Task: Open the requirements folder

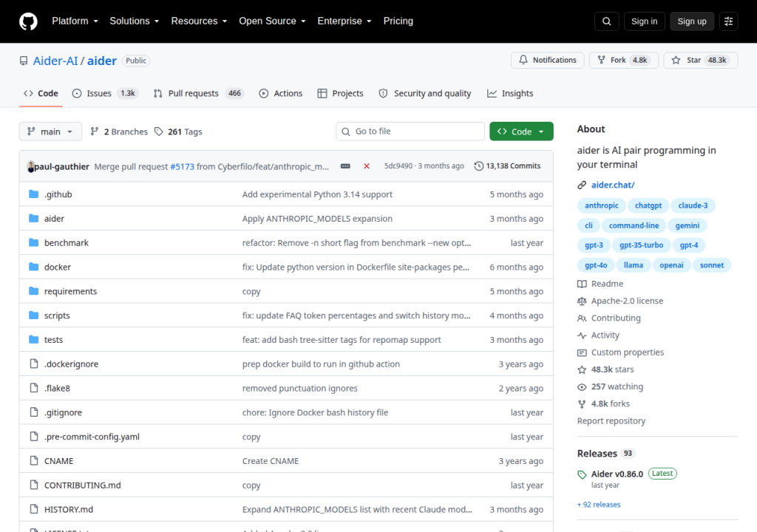Action: 70,291
